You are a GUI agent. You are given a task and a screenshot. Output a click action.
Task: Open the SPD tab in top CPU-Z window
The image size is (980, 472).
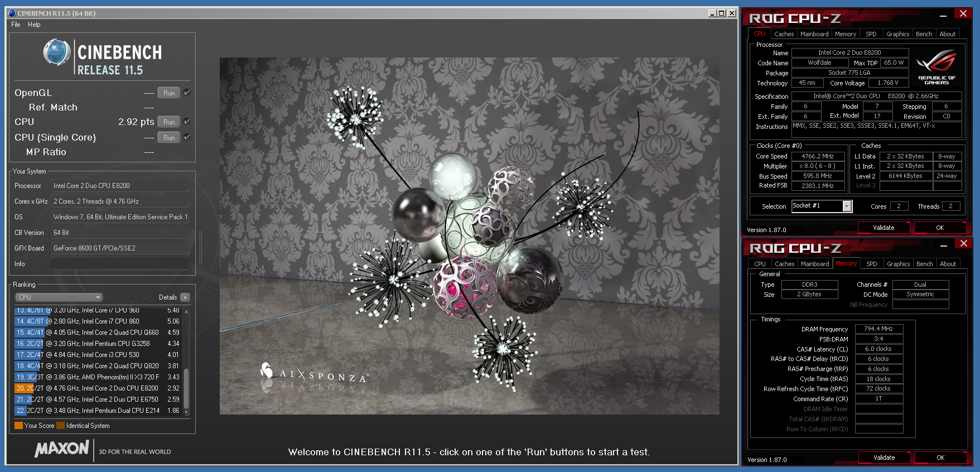[871, 34]
